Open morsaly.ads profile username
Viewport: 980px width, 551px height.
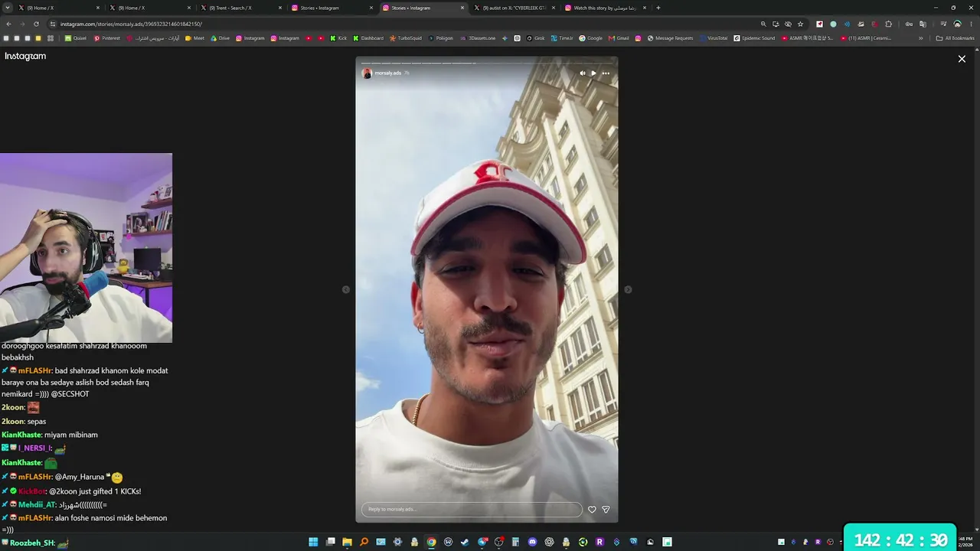click(387, 73)
